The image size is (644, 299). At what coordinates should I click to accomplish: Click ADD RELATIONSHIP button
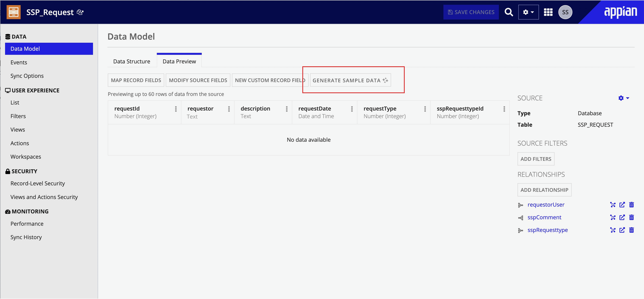tap(544, 190)
